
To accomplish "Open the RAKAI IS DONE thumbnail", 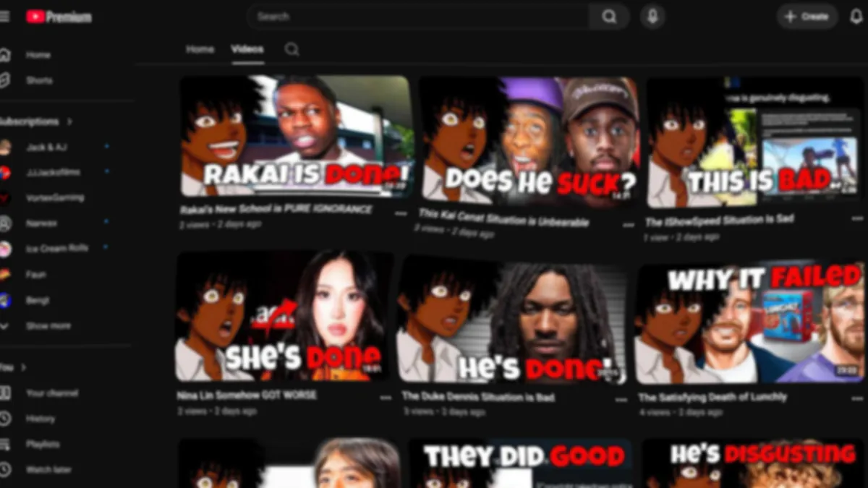I will click(297, 137).
